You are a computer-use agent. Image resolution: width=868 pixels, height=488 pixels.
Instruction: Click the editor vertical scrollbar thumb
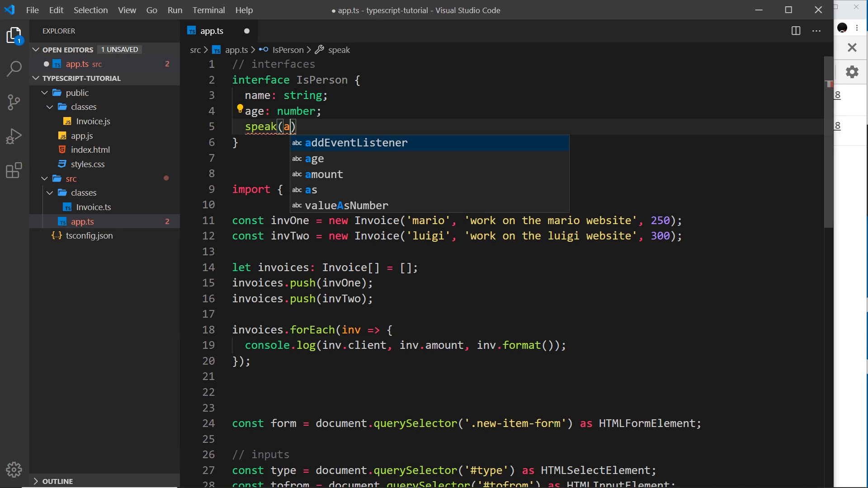[x=828, y=142]
